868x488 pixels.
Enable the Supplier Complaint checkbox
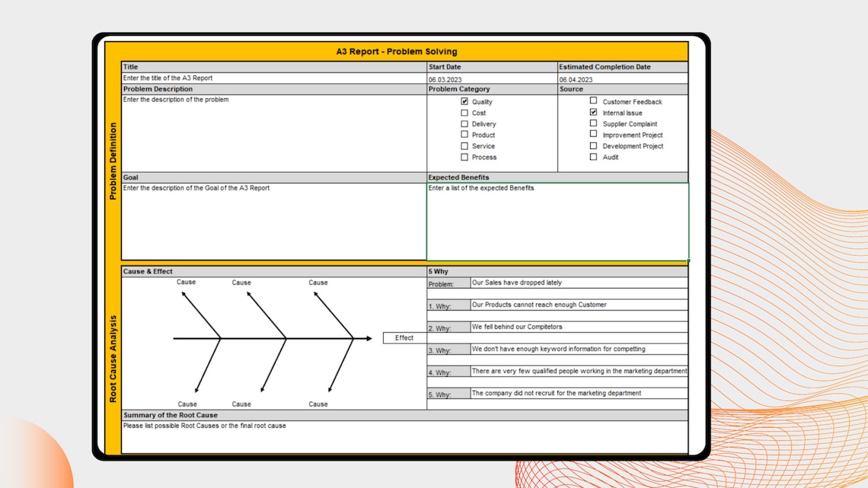click(x=593, y=123)
